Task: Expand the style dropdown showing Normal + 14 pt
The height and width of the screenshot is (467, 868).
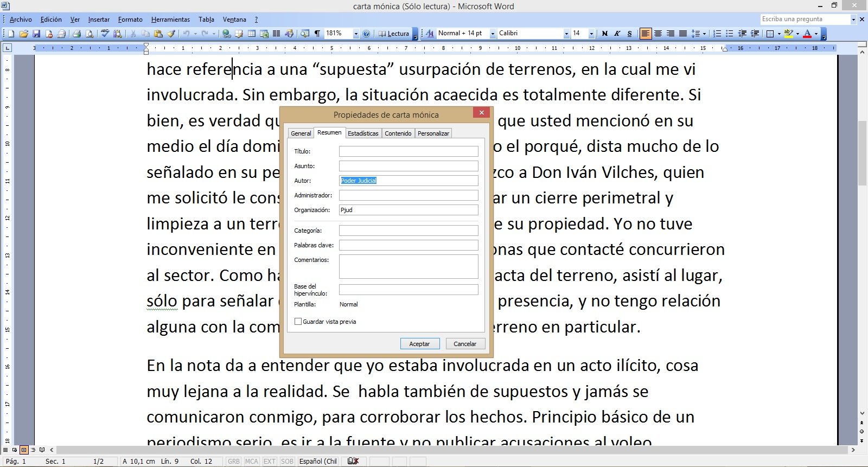Action: pos(493,34)
